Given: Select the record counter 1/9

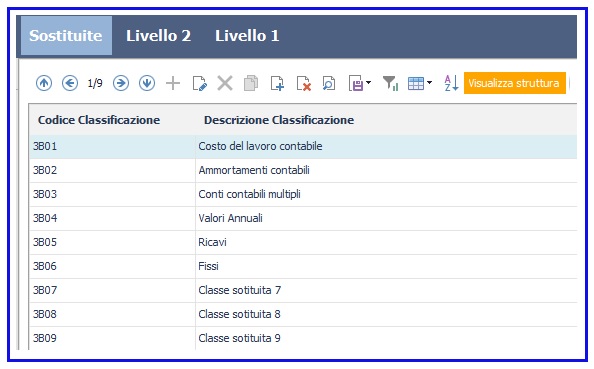Looking at the screenshot, I should pos(95,83).
